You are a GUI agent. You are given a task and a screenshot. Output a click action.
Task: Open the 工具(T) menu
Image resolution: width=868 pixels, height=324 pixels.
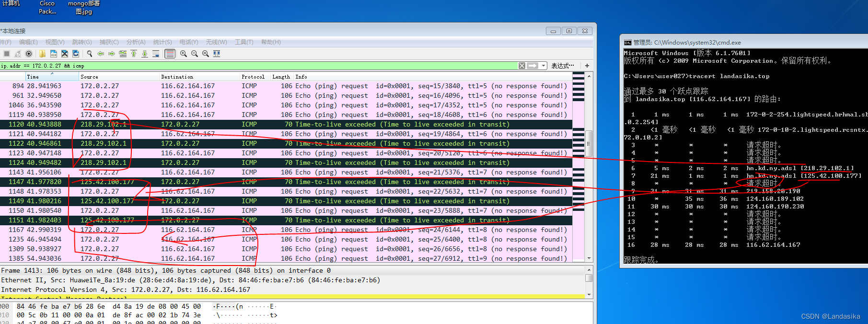244,42
